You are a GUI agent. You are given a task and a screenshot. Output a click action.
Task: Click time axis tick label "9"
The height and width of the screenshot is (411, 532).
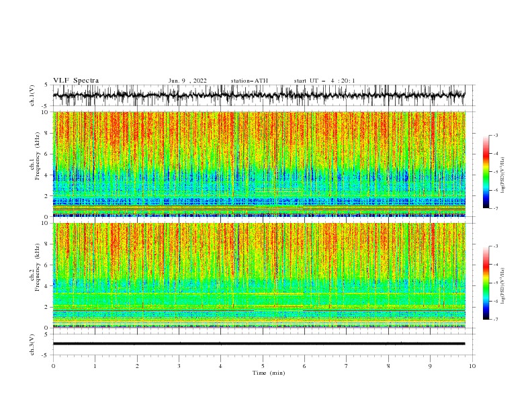point(430,366)
